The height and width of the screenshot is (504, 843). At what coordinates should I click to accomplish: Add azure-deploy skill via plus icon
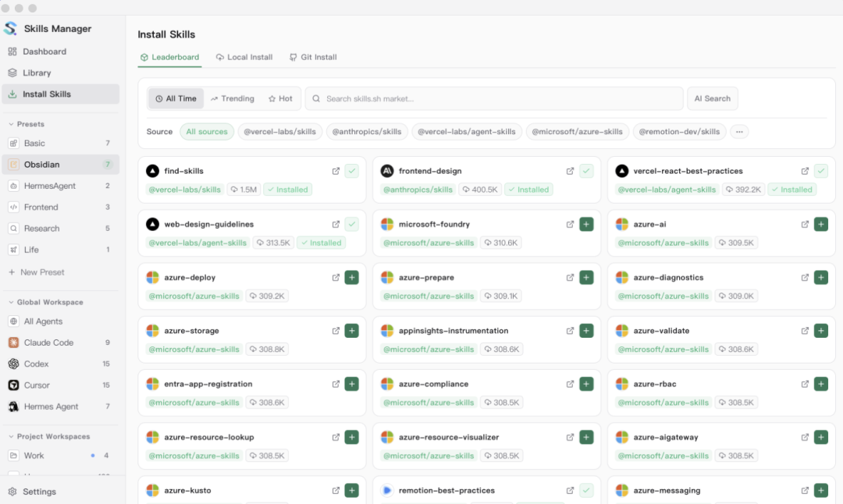pos(351,277)
